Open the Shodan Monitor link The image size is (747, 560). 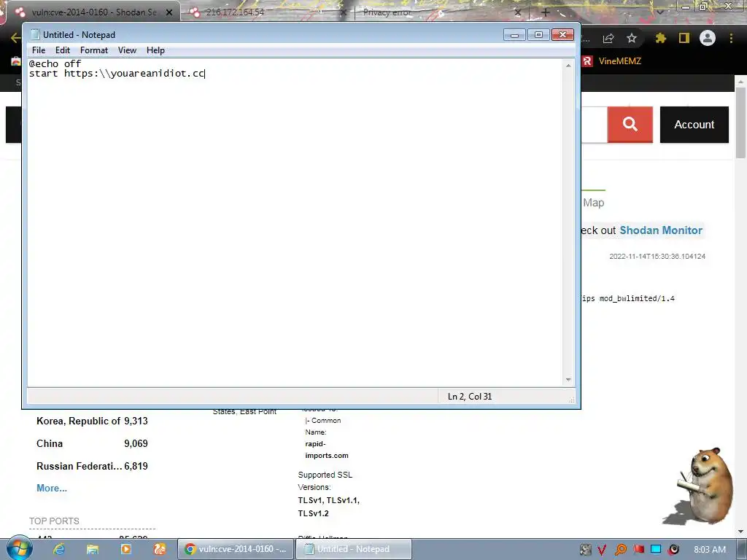pyautogui.click(x=661, y=230)
